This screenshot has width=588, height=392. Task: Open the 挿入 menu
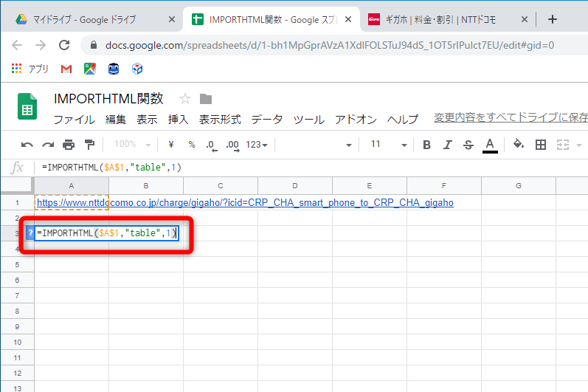coord(178,120)
